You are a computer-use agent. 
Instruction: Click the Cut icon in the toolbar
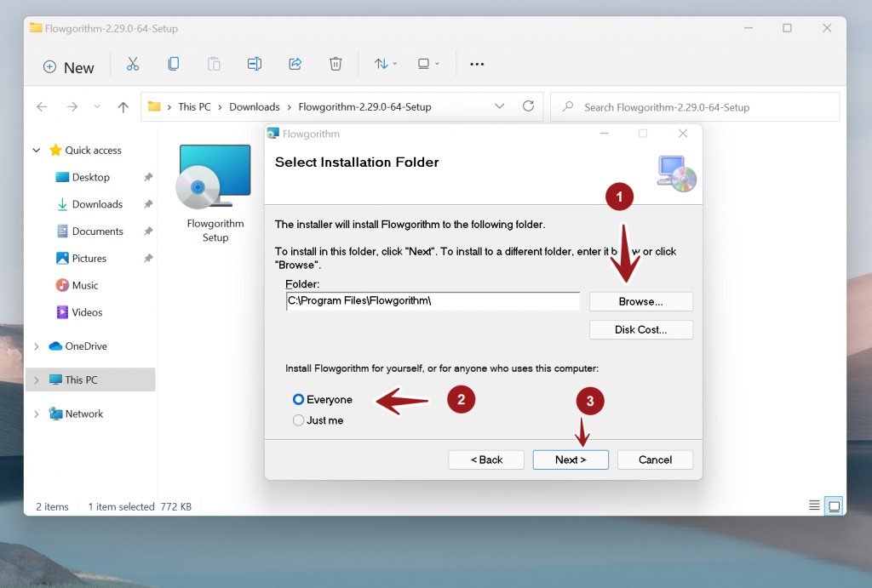(x=133, y=64)
